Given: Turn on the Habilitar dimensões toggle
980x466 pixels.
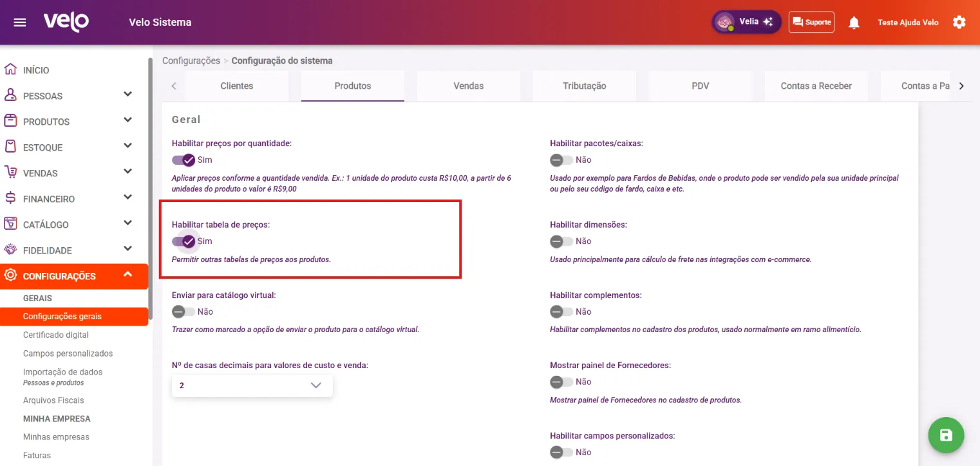Looking at the screenshot, I should (x=561, y=241).
